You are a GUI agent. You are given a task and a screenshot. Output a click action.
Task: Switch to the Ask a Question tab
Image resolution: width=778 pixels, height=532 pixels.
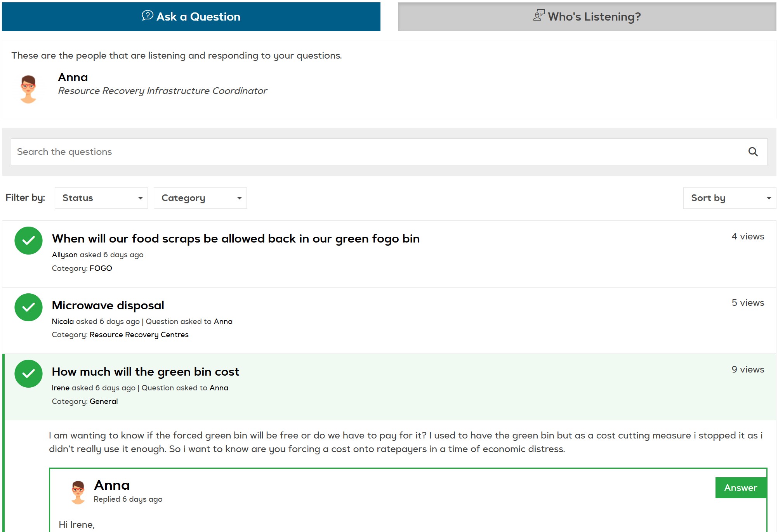pyautogui.click(x=191, y=17)
